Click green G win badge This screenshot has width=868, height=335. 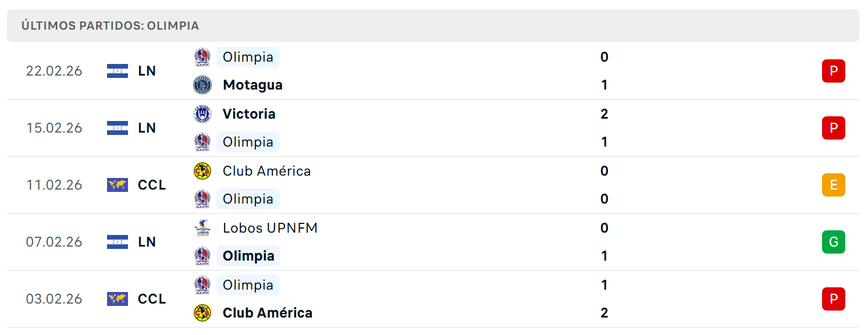point(833,242)
